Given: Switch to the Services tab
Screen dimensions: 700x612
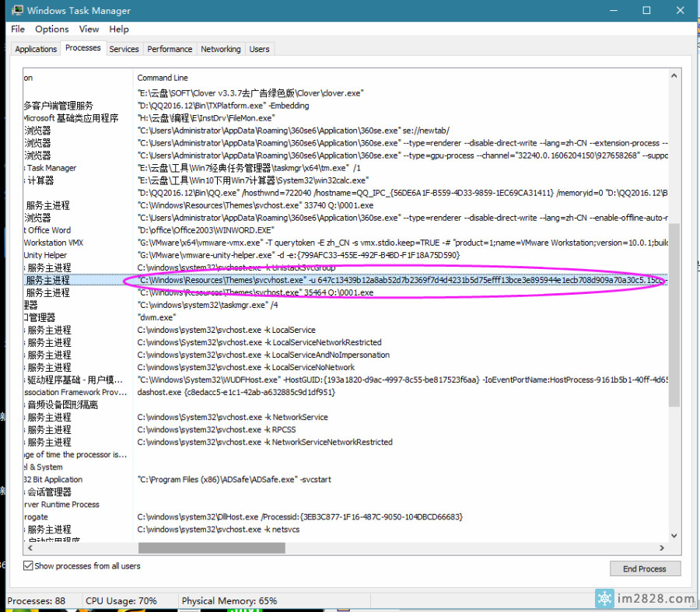Looking at the screenshot, I should click(124, 49).
